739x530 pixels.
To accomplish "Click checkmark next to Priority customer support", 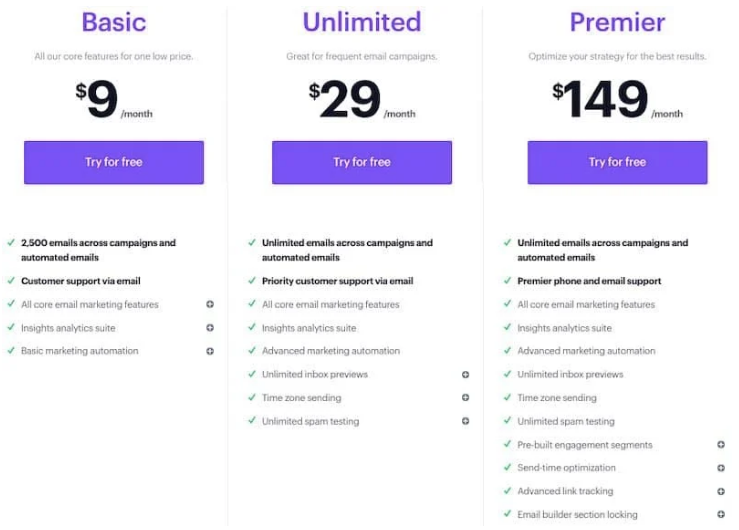I will (x=251, y=281).
